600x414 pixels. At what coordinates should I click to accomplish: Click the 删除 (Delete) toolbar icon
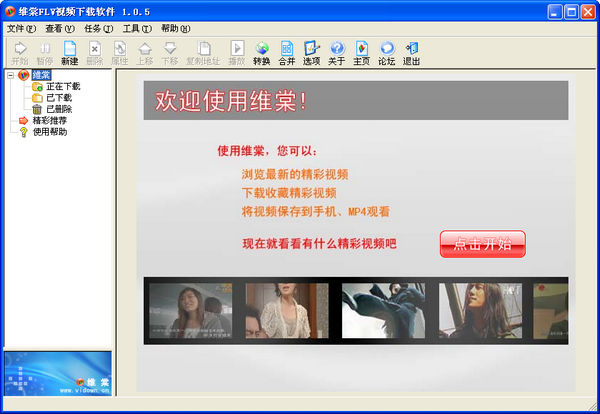coord(95,53)
